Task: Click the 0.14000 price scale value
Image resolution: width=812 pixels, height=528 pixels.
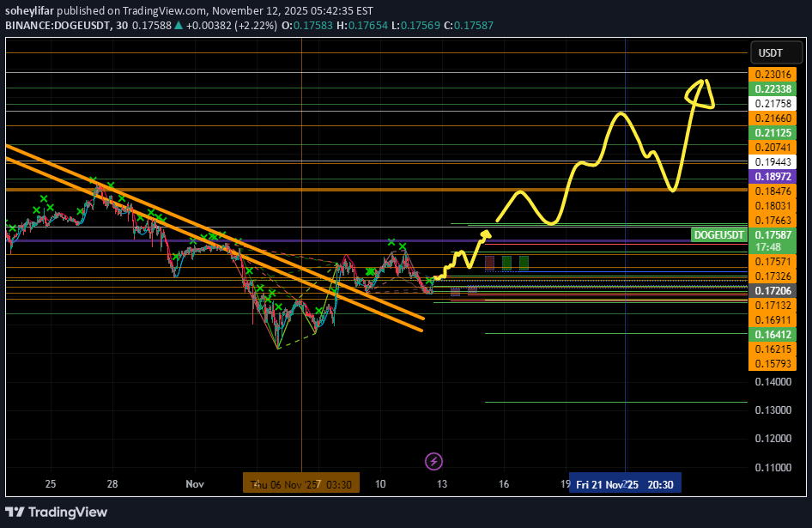Action: (773, 381)
